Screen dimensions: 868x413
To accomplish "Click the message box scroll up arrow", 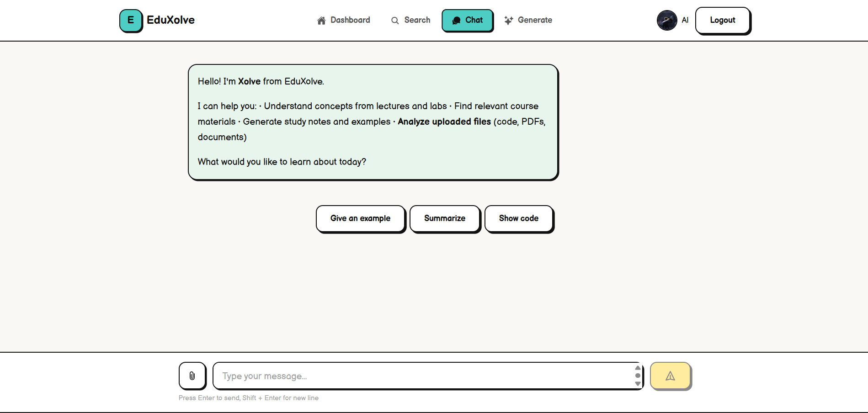I will [x=638, y=368].
